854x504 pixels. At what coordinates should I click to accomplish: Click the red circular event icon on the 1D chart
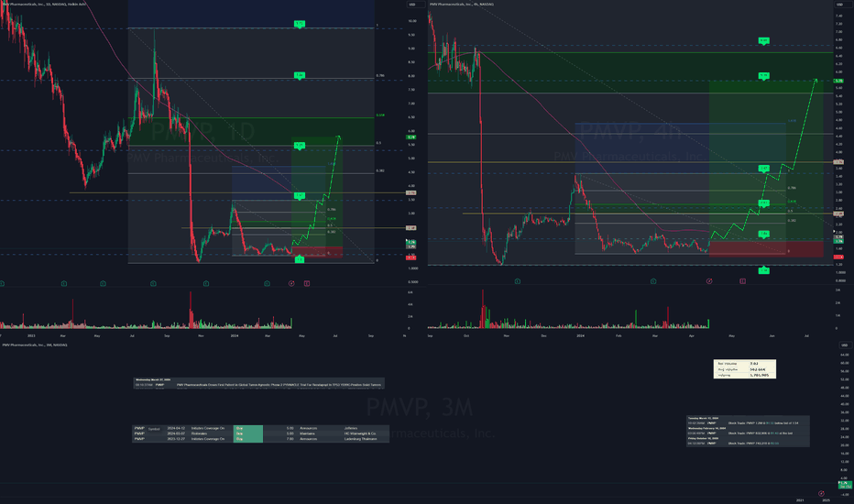coord(291,283)
